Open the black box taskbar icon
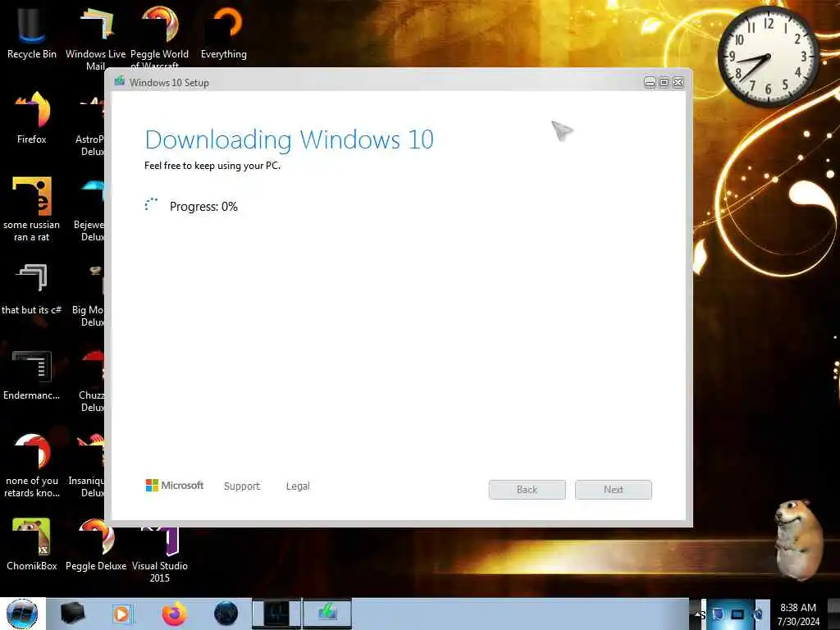840x630 pixels. 73,614
